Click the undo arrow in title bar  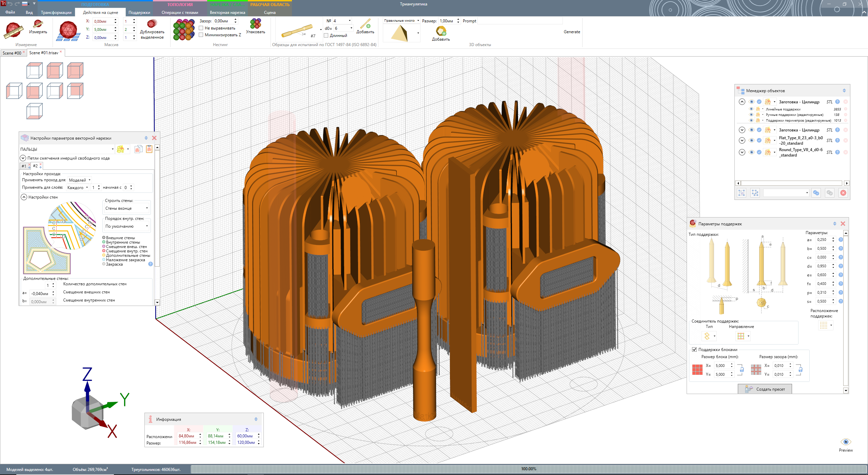(10, 4)
